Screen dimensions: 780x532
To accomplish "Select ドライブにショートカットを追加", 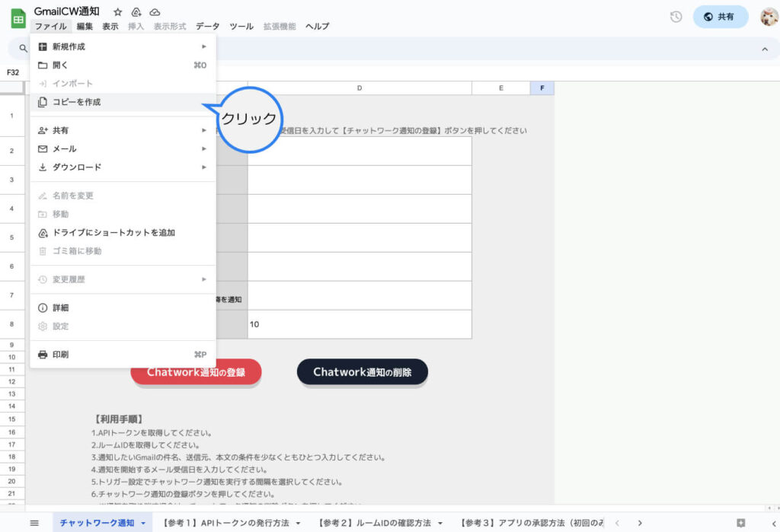I will 123,233.
